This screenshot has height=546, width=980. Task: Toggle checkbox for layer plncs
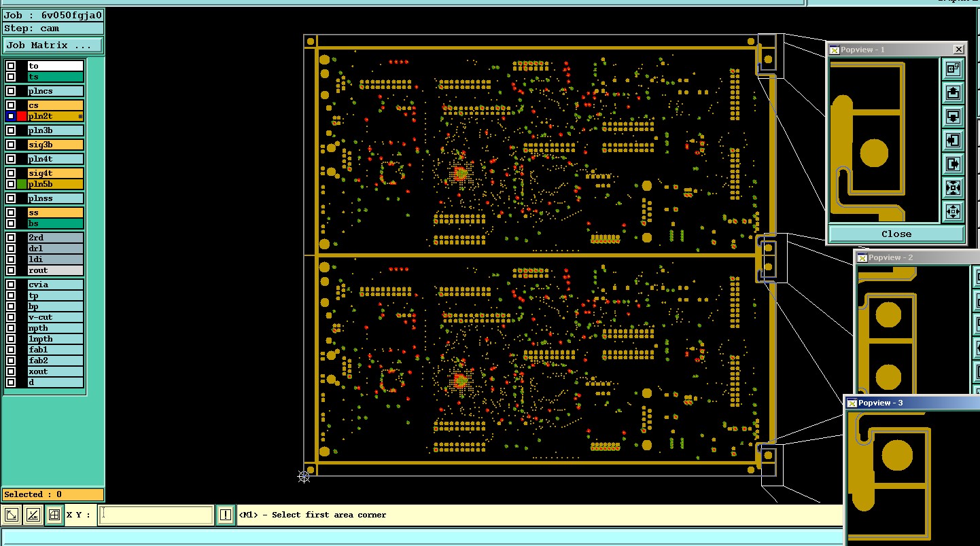click(x=11, y=91)
